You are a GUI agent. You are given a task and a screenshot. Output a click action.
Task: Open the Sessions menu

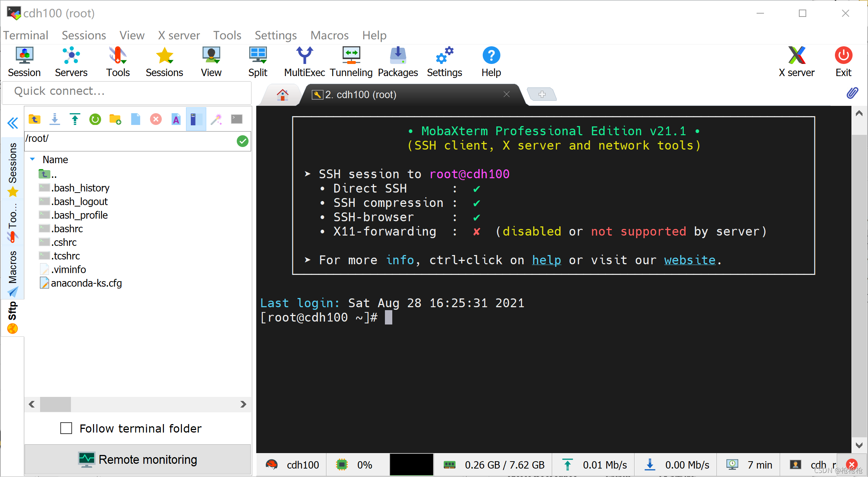(84, 35)
